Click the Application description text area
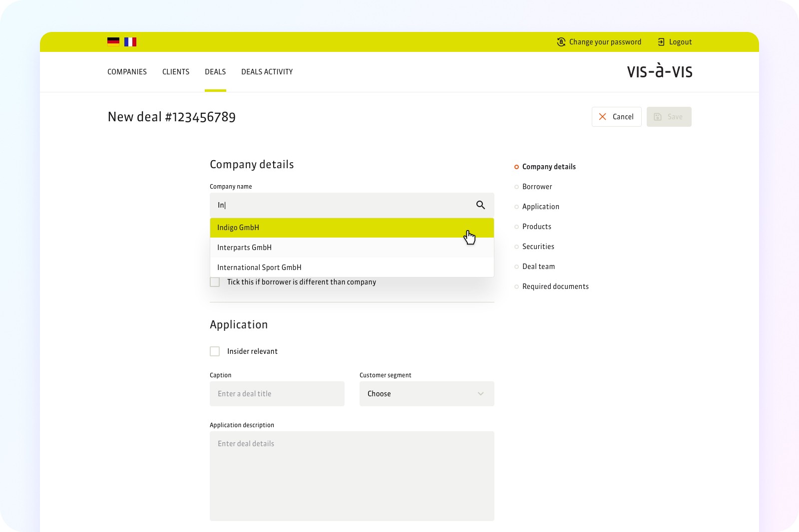 pos(352,476)
